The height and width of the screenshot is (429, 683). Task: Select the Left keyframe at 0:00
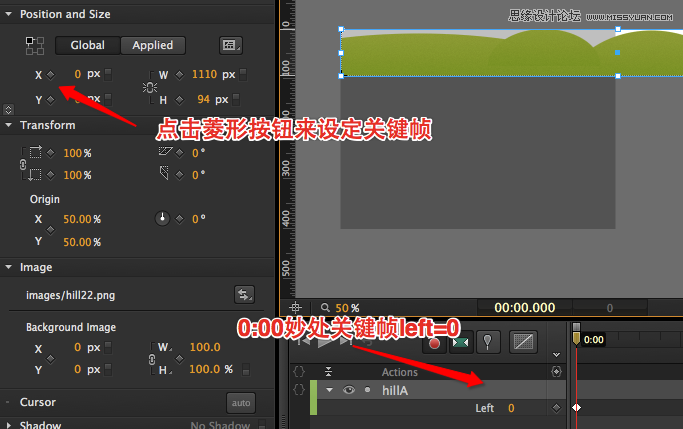pos(576,408)
